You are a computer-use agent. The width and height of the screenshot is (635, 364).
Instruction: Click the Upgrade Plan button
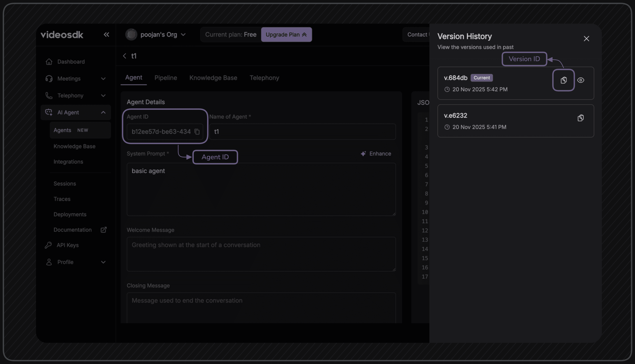[286, 34]
